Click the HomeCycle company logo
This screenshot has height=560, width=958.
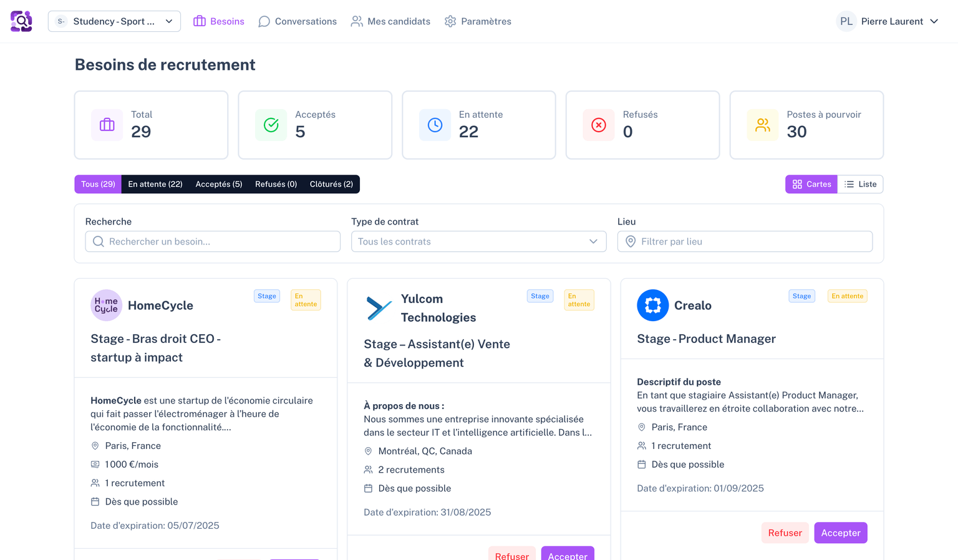pos(106,306)
